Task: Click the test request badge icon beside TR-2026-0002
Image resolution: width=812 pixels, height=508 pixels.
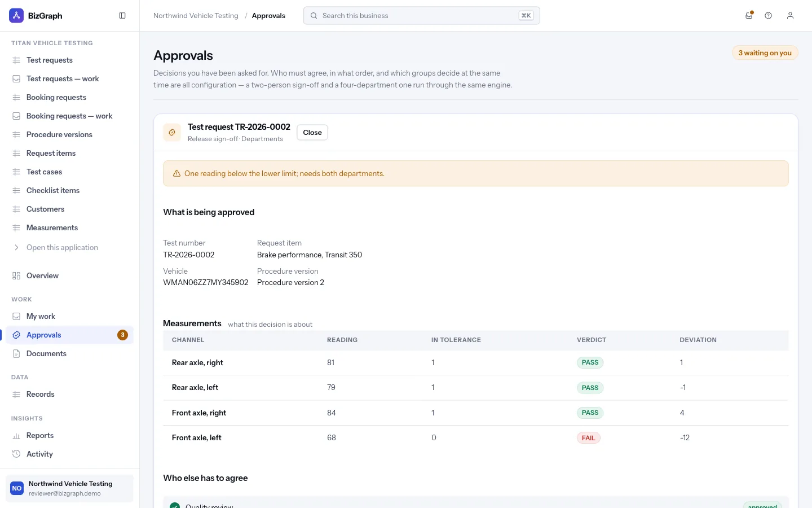Action: pos(172,133)
